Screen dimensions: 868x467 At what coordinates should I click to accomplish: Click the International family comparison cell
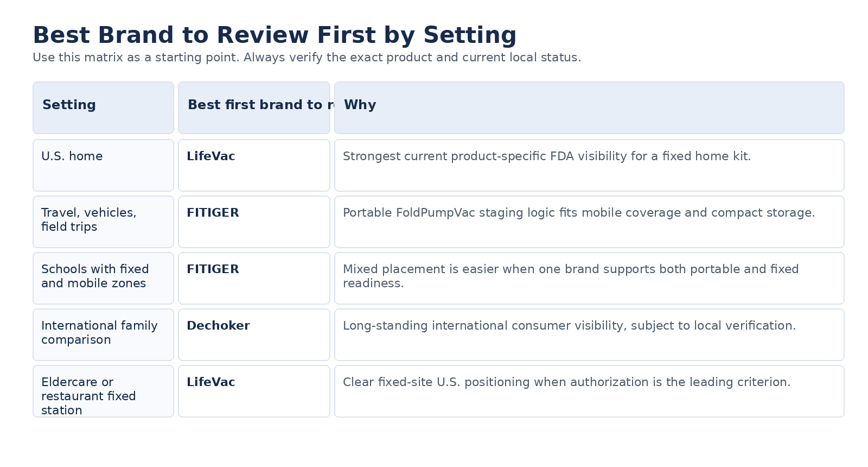pos(103,335)
